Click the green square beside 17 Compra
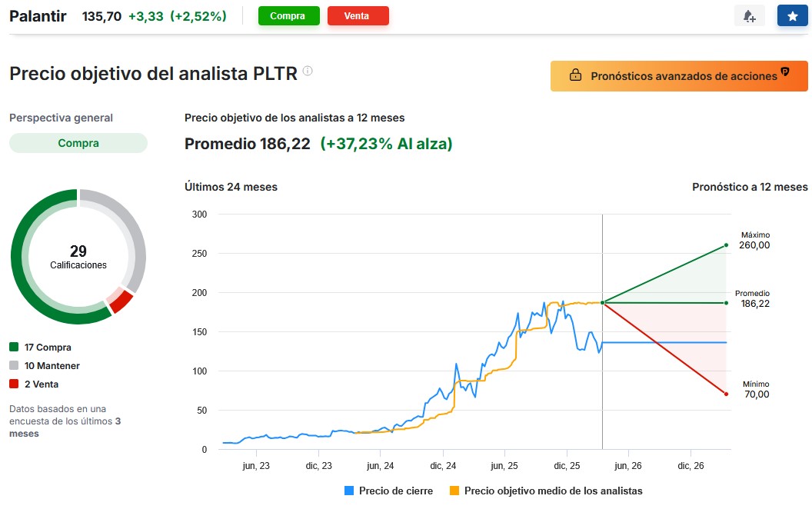Screen dimensions: 812x509 (x=14, y=347)
